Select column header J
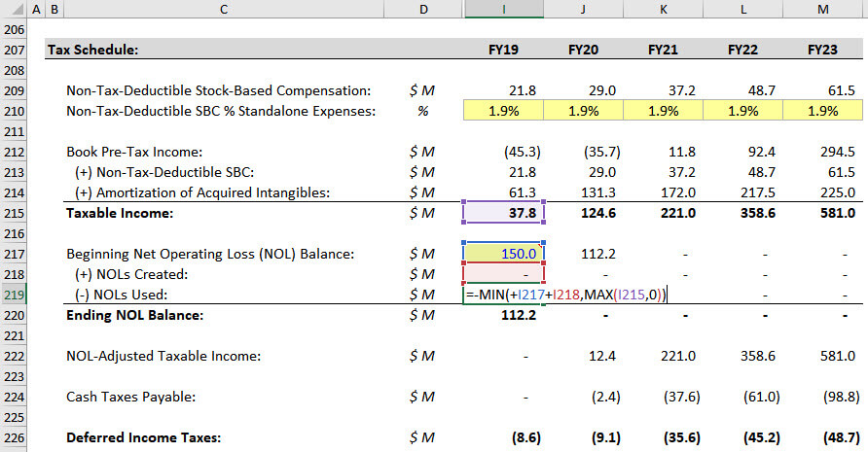Viewport: 868px width, 452px height. (x=584, y=9)
